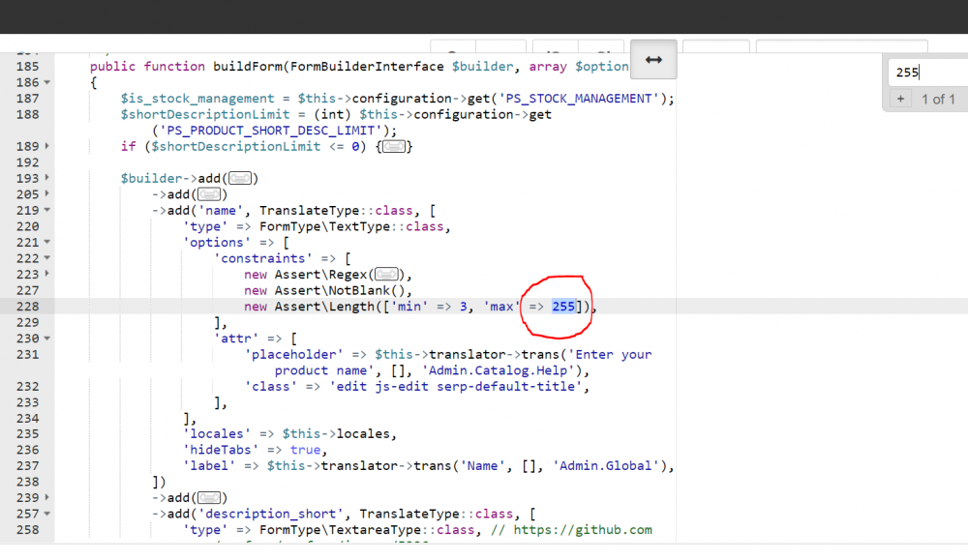This screenshot has width=968, height=560.
Task: Click the horizontal double-arrow expand button
Action: pyautogui.click(x=653, y=60)
